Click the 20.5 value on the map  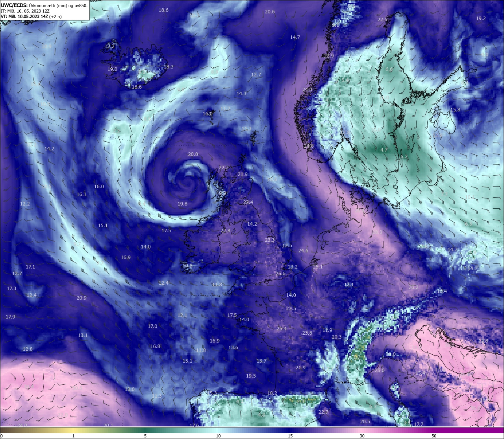[365, 422]
